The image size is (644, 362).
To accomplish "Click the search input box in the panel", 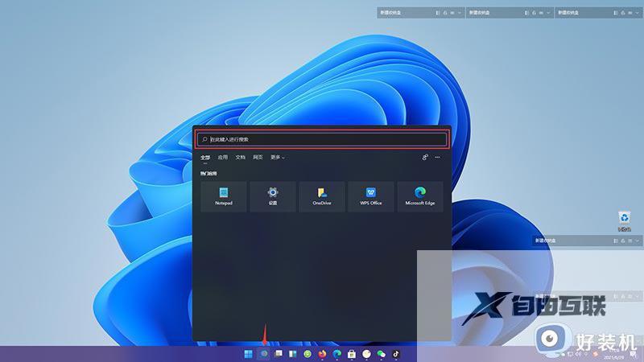I will point(322,139).
